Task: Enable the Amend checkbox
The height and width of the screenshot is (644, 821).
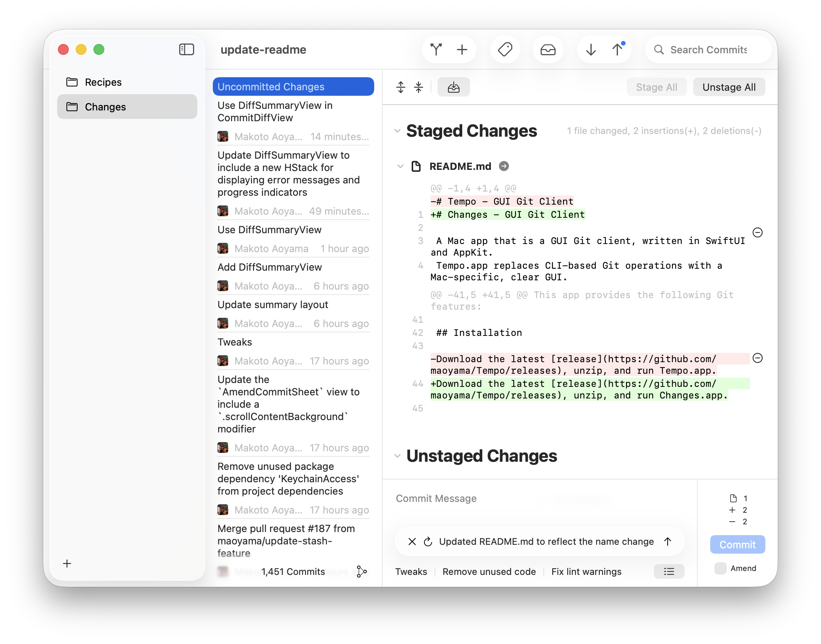Action: (x=720, y=568)
